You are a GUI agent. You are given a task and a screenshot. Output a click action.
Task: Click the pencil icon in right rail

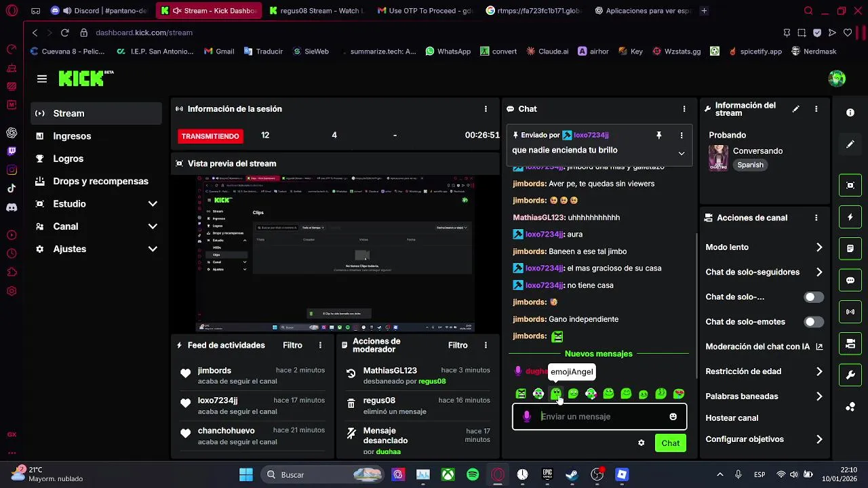pyautogui.click(x=850, y=144)
